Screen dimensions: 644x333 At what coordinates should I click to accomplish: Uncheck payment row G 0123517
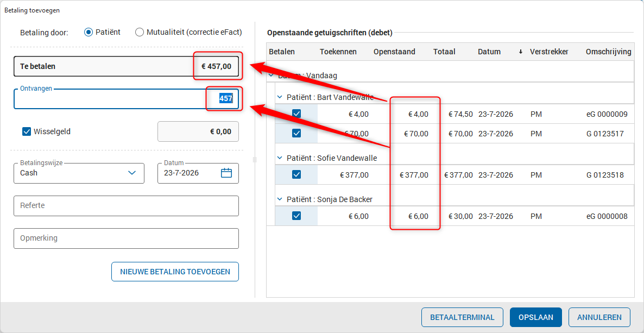296,133
